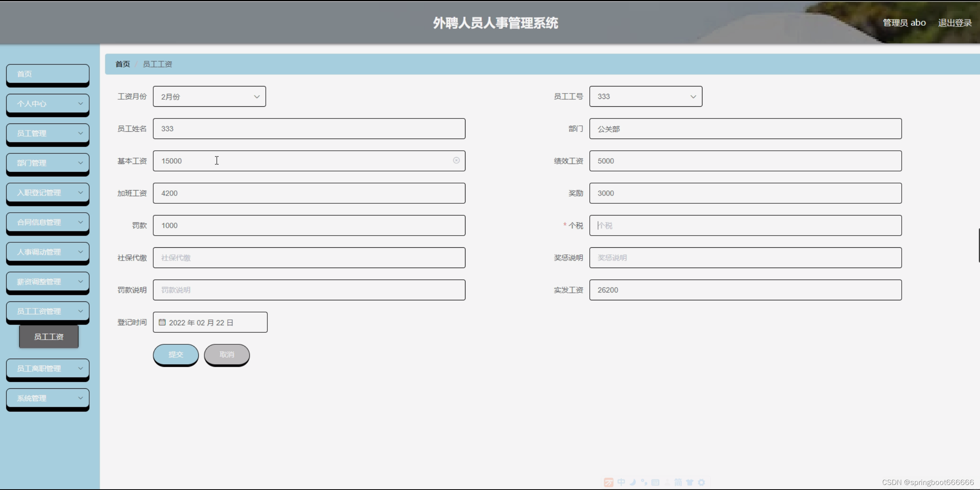The width and height of the screenshot is (980, 490).
Task: Clear the 基本工资 field with the X icon
Action: [x=456, y=160]
